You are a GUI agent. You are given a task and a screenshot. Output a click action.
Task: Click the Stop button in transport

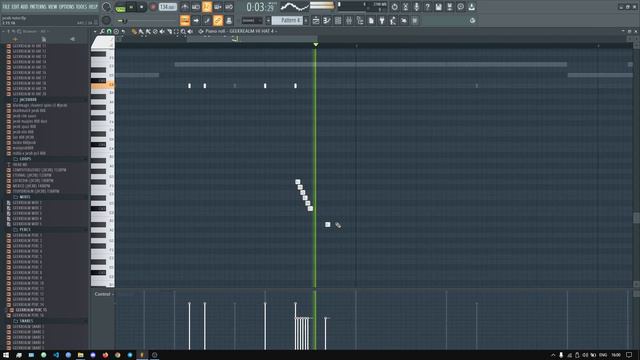pyautogui.click(x=142, y=7)
